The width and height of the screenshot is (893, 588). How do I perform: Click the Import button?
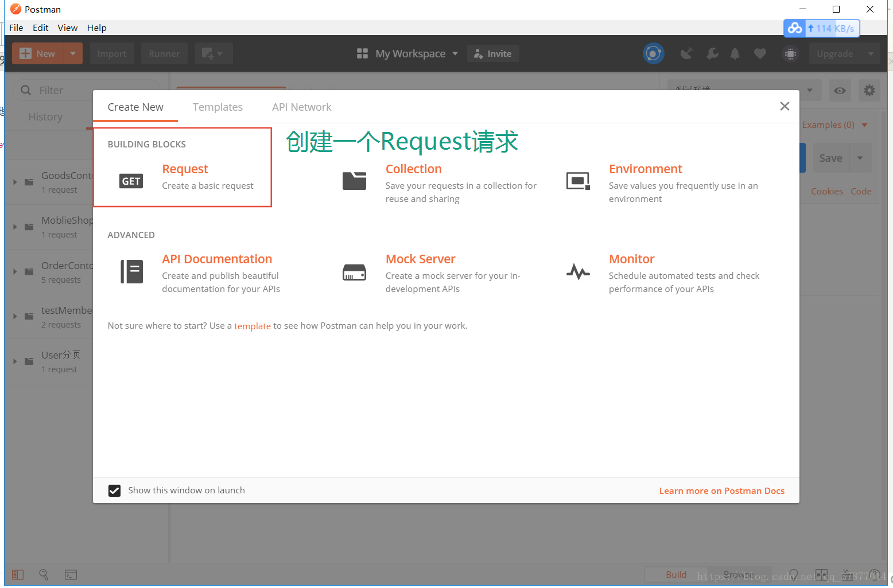click(x=111, y=53)
